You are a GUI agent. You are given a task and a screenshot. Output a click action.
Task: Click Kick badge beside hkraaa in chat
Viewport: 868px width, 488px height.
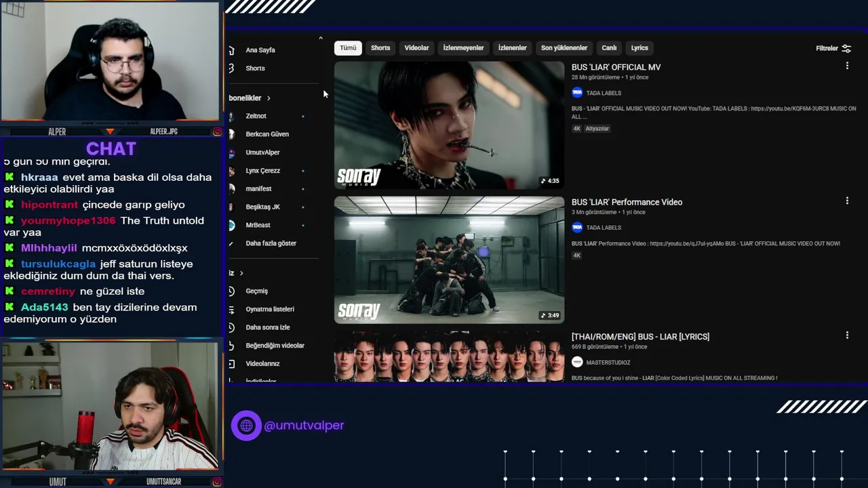coord(9,177)
